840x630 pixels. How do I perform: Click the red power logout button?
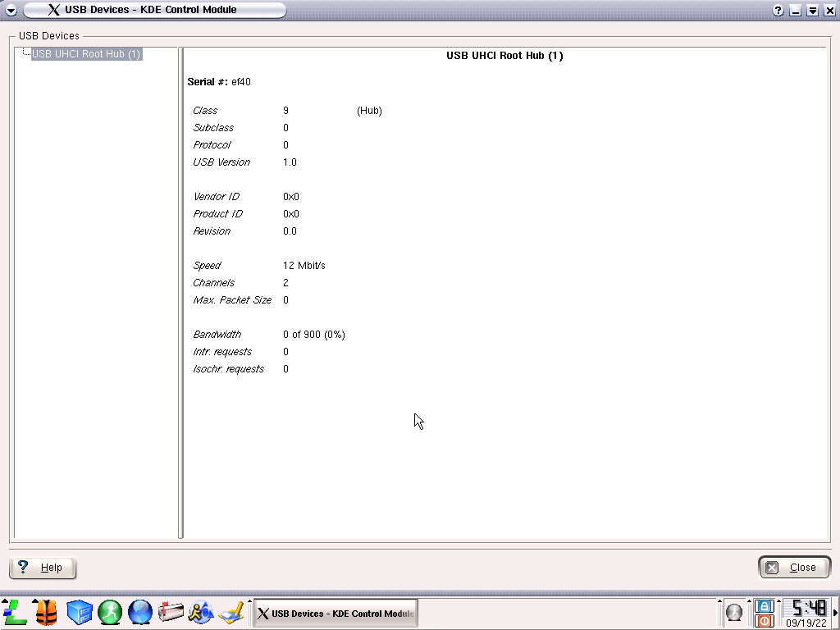(765, 621)
